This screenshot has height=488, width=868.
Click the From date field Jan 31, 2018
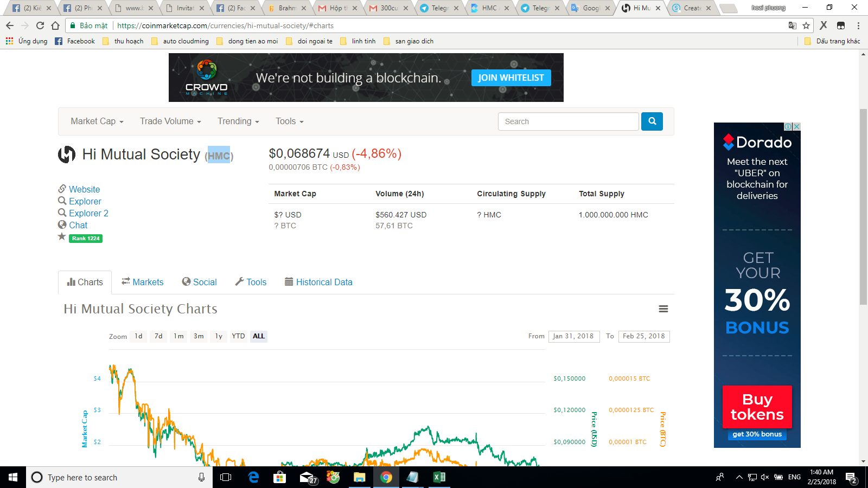tap(574, 336)
